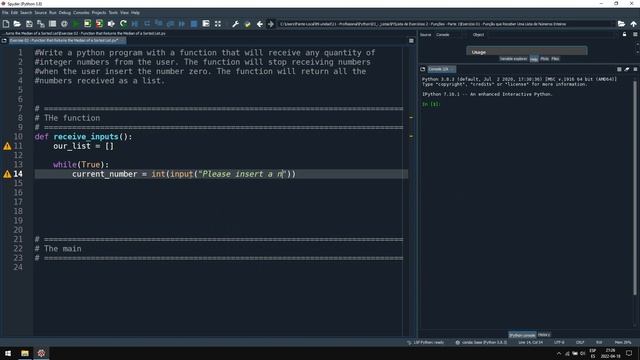Open the Debug menu
640x360 pixels.
point(64,13)
